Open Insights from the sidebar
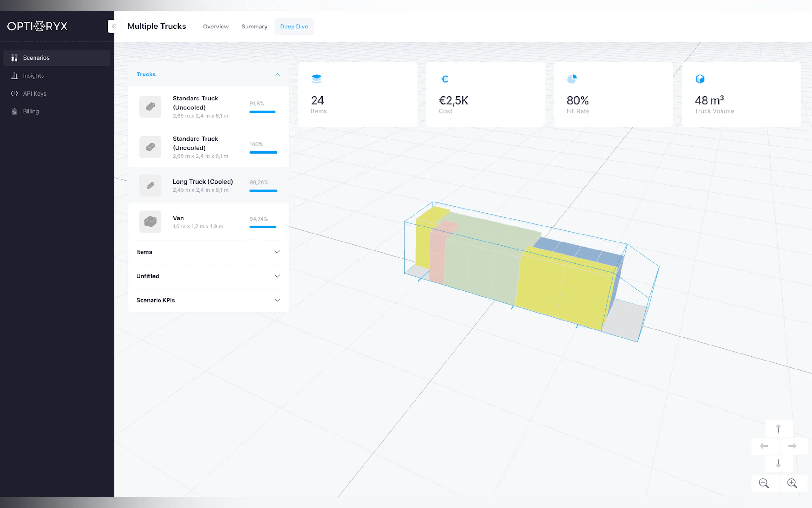The height and width of the screenshot is (508, 812). click(33, 75)
